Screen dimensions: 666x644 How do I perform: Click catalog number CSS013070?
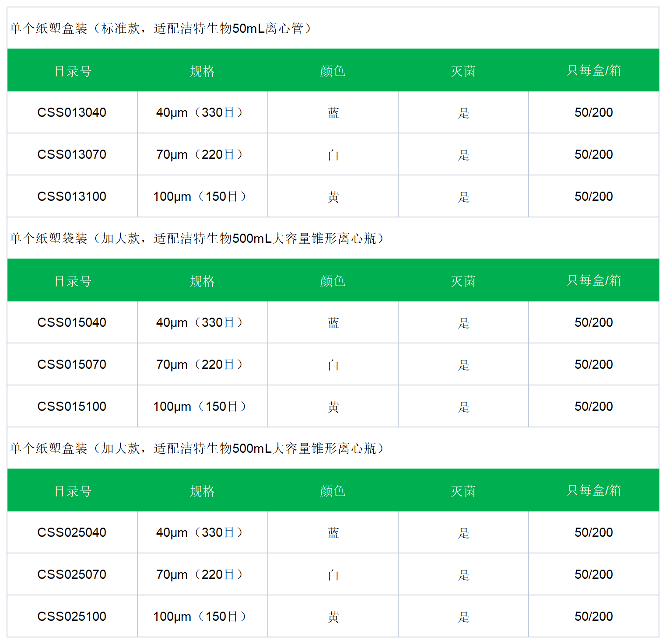[72, 154]
